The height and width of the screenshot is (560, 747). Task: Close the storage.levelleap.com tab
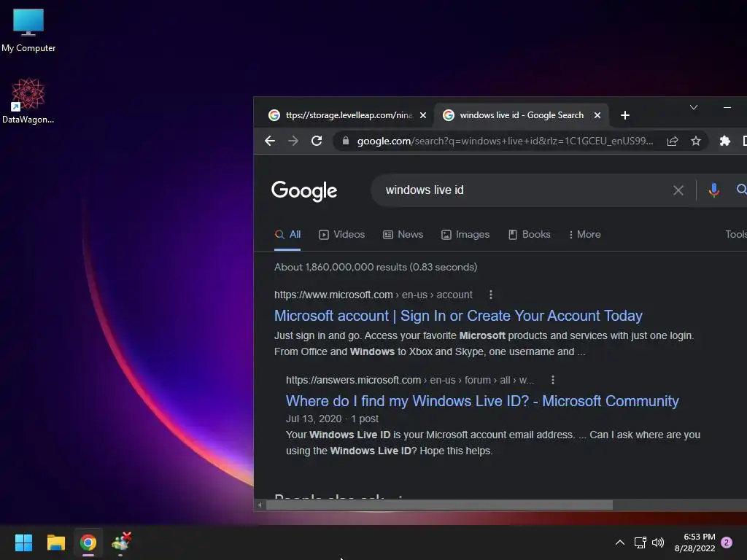pos(422,115)
